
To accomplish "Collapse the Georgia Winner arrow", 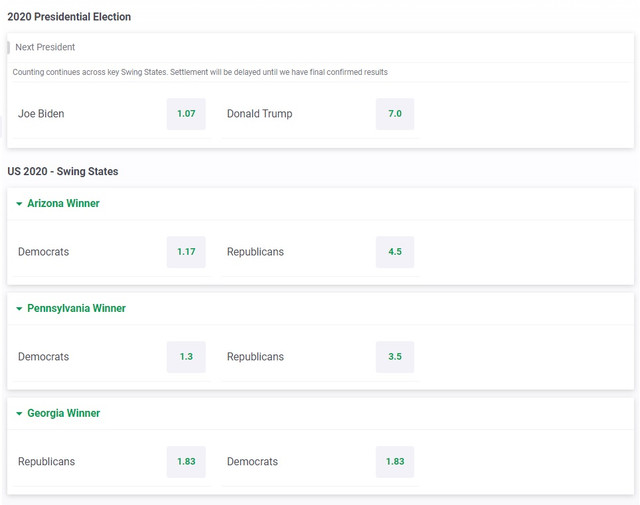I will pyautogui.click(x=19, y=414).
